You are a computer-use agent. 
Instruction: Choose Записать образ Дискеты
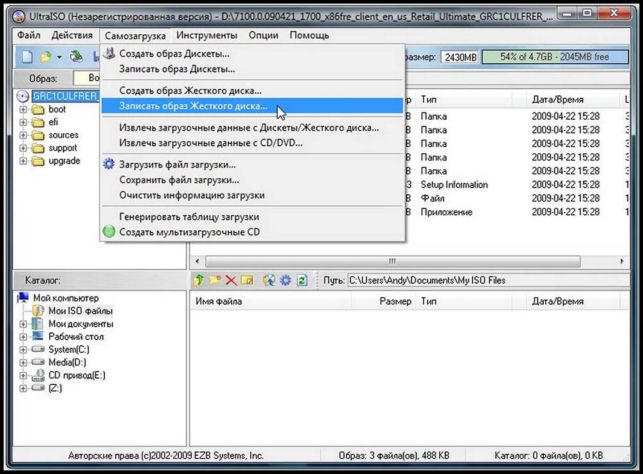point(252,68)
